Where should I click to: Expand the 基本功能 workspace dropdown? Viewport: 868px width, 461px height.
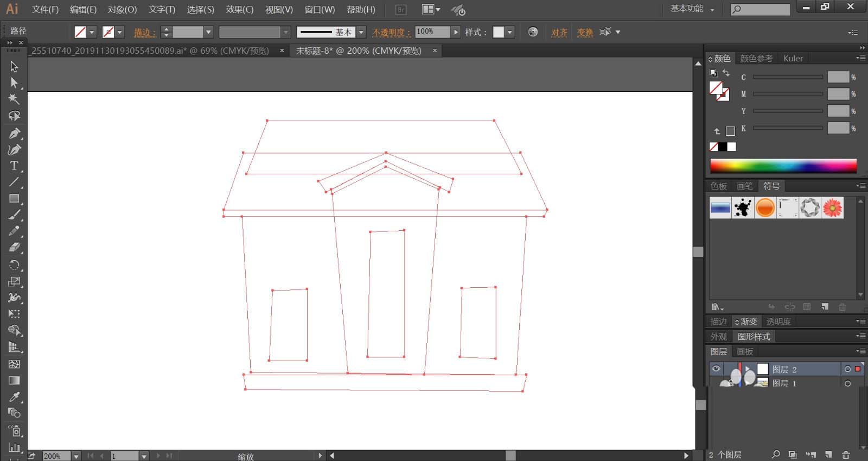[693, 9]
